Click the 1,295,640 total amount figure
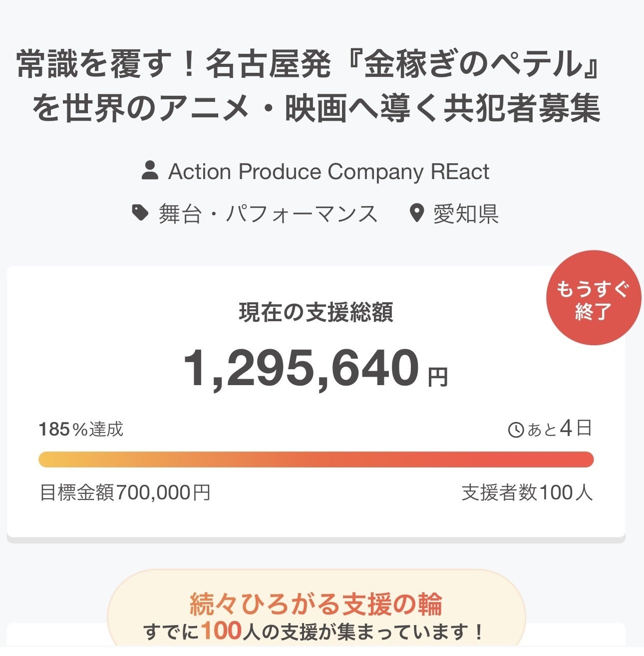Image resolution: width=644 pixels, height=656 pixels. point(302,369)
